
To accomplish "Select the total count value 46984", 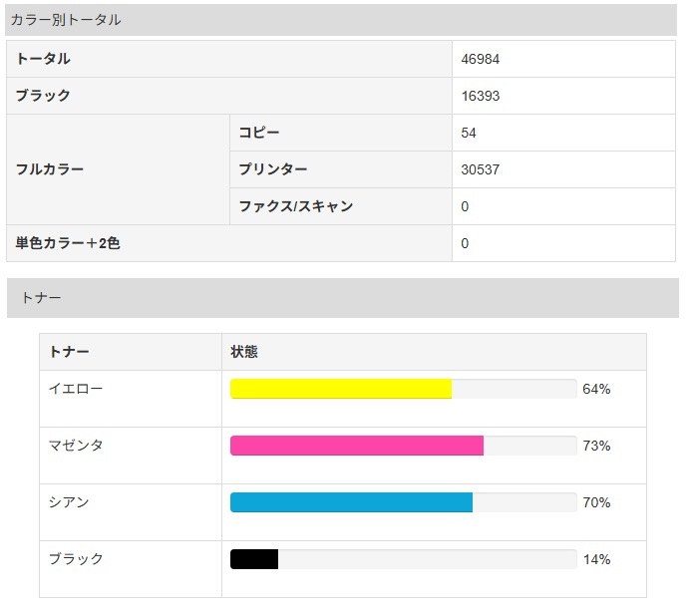I will [479, 59].
